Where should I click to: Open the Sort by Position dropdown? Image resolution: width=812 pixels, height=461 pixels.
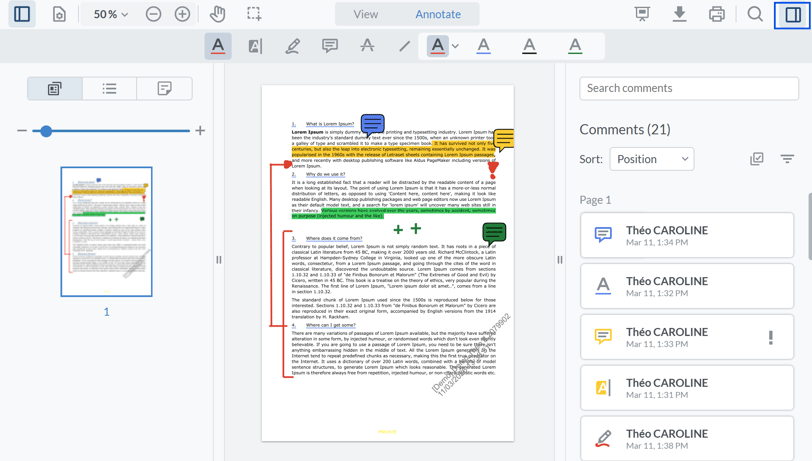click(x=652, y=159)
